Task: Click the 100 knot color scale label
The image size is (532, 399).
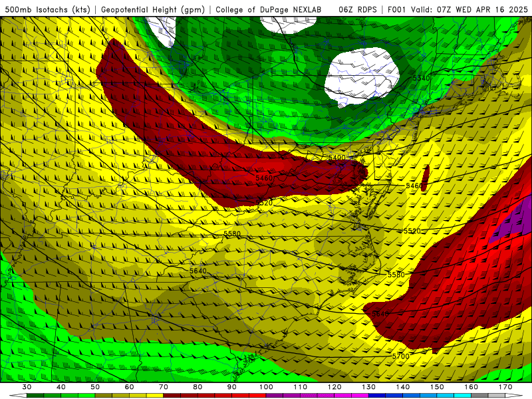Action: [x=266, y=387]
